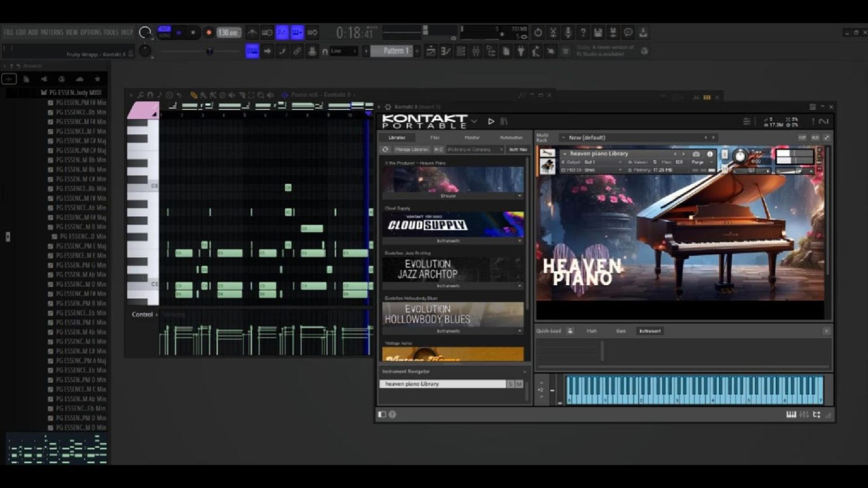Screen dimensions: 868x488
Task: Open the Cloud Supply library thumbnail
Action: (453, 224)
